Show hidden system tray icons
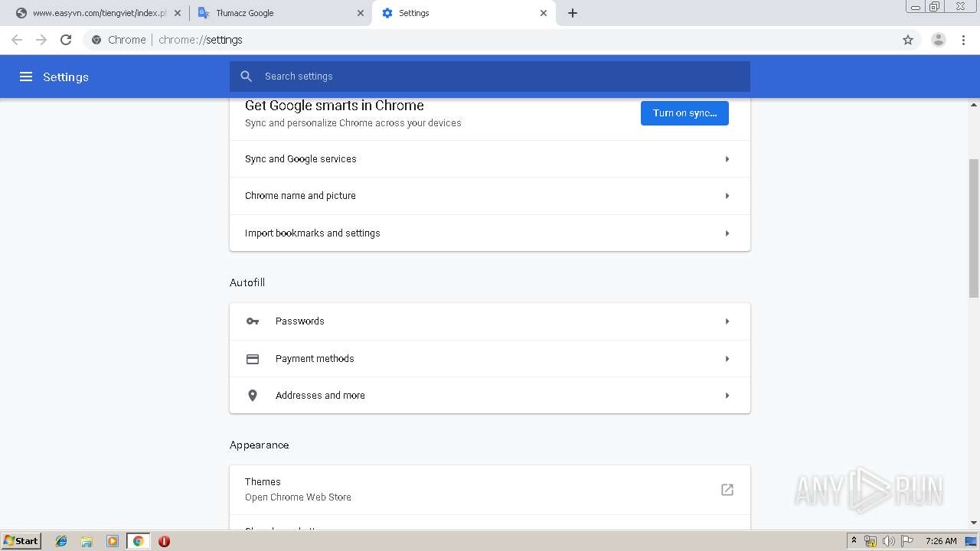Viewport: 980px width, 551px height. coord(854,541)
